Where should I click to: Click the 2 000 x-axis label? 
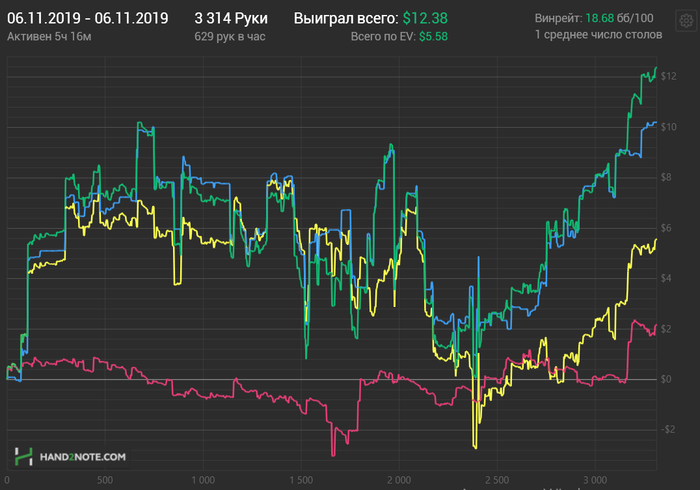pyautogui.click(x=399, y=480)
